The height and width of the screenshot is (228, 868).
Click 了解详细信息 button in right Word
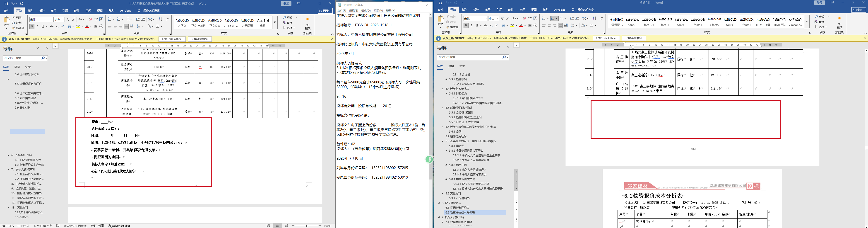point(633,38)
